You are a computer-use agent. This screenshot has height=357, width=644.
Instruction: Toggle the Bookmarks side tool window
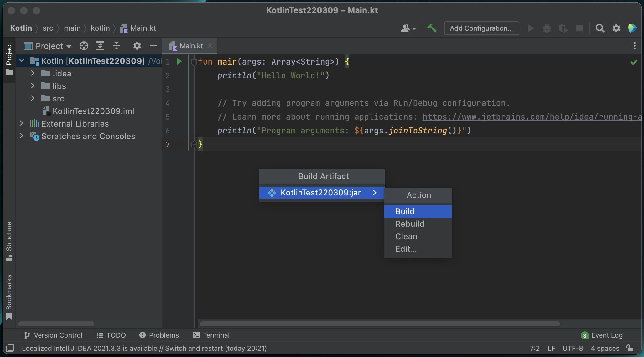click(x=9, y=297)
